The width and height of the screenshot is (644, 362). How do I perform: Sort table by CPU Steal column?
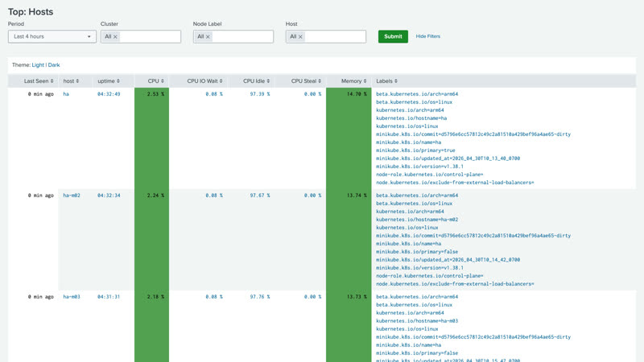307,81
